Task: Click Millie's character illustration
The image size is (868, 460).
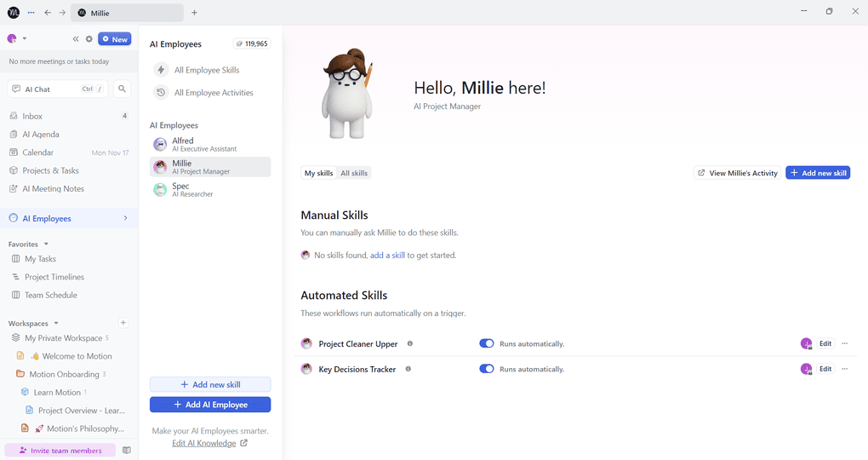Action: pos(347,93)
